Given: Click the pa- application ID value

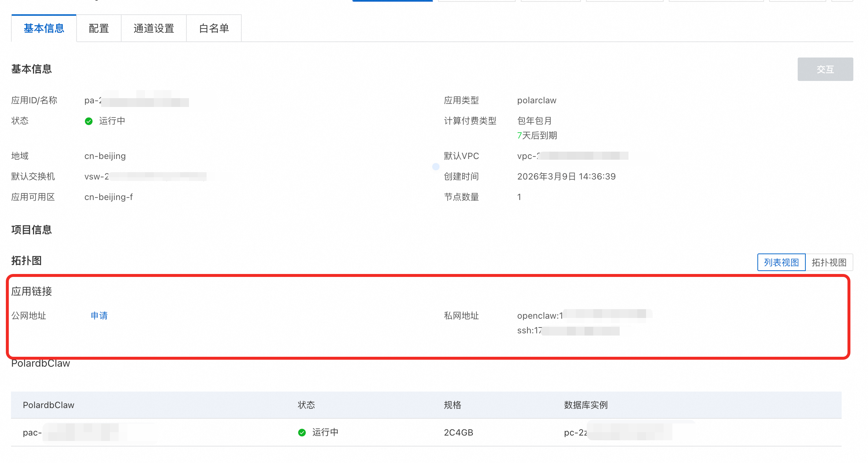Looking at the screenshot, I should tap(136, 100).
